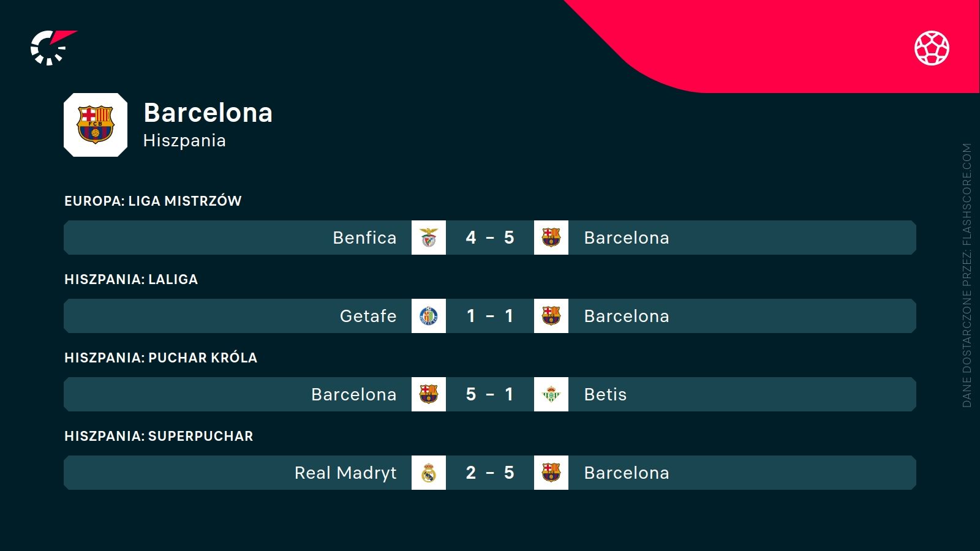Click Barcelona crest in the Betis match row

coord(429,394)
